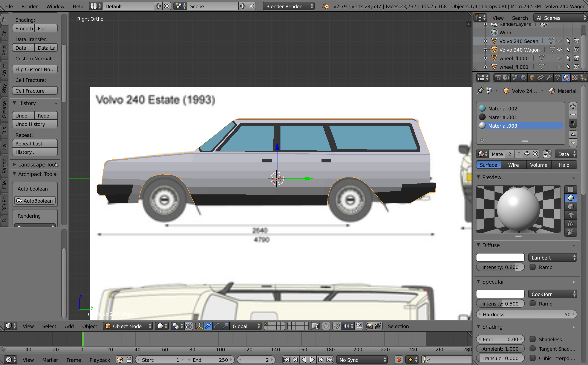Screen dimensions: 588x365
Task: Enable the scale manipulator in viewport header
Action: [x=225, y=326]
